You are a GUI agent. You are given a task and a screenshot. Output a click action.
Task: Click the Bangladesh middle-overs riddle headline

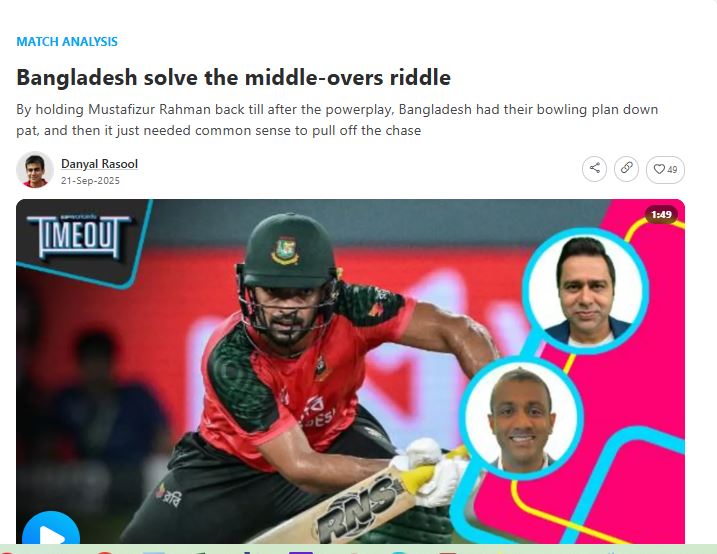click(233, 77)
